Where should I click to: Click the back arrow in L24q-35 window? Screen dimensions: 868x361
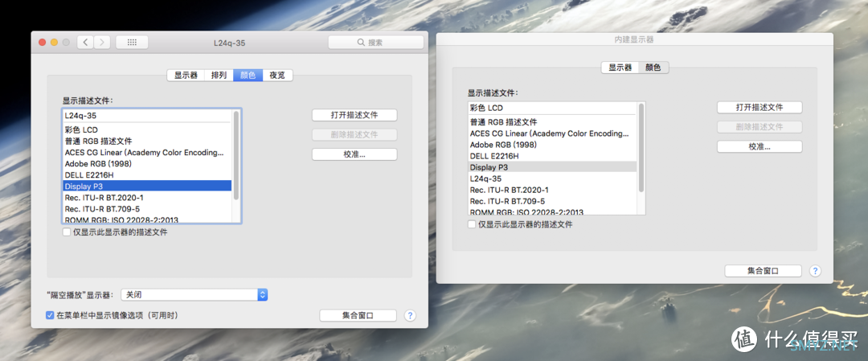point(85,42)
